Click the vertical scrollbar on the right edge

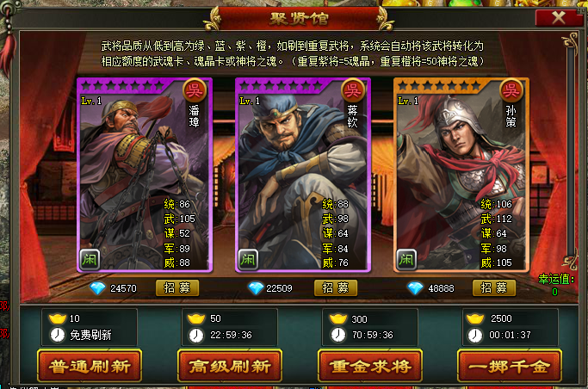pos(571,150)
